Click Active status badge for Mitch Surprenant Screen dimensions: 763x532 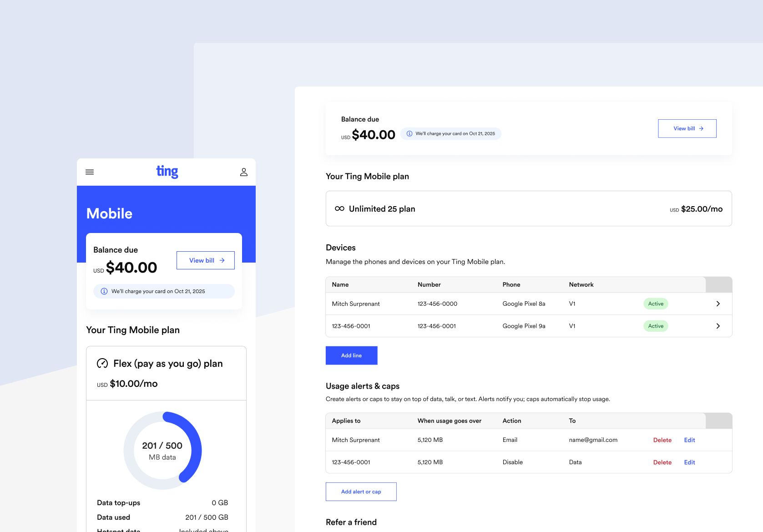click(x=656, y=304)
